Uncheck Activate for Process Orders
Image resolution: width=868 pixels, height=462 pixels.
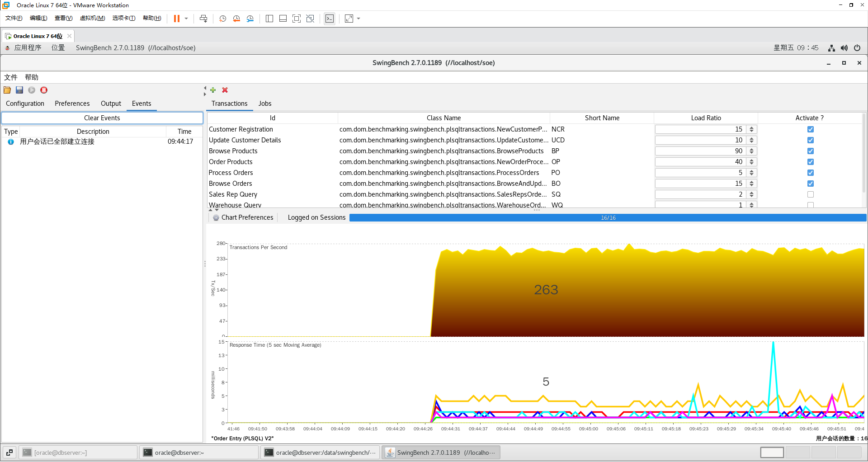[x=811, y=173]
